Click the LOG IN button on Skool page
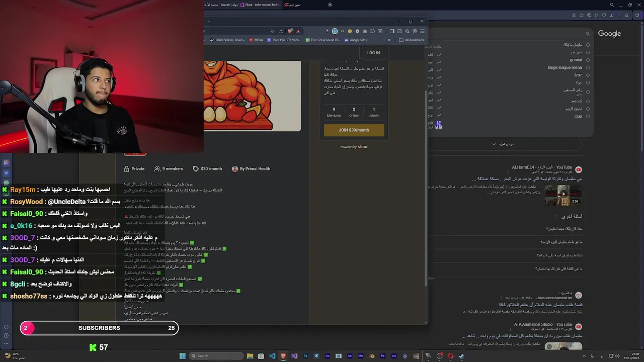The width and height of the screenshot is (644, 362). (373, 53)
